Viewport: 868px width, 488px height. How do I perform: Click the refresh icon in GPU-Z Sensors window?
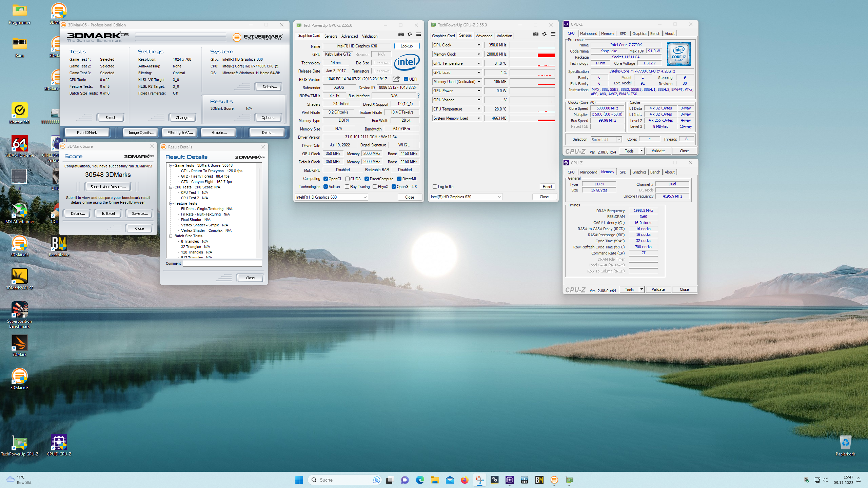544,34
